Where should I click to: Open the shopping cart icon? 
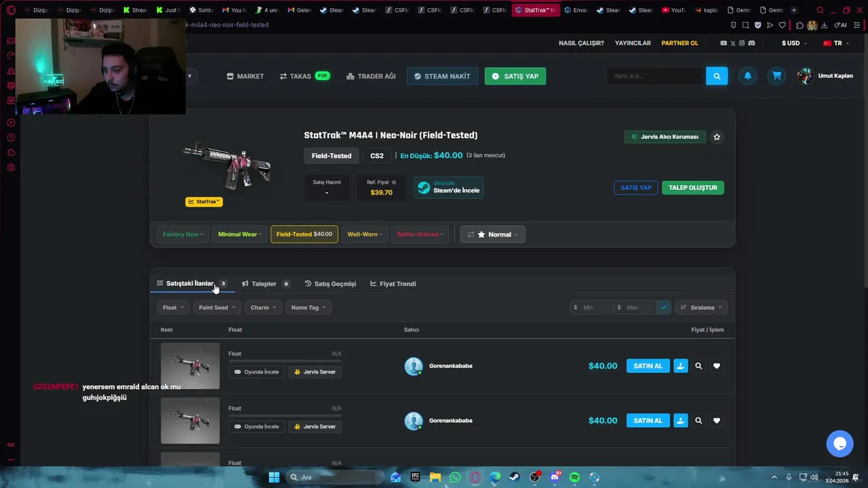(x=776, y=76)
